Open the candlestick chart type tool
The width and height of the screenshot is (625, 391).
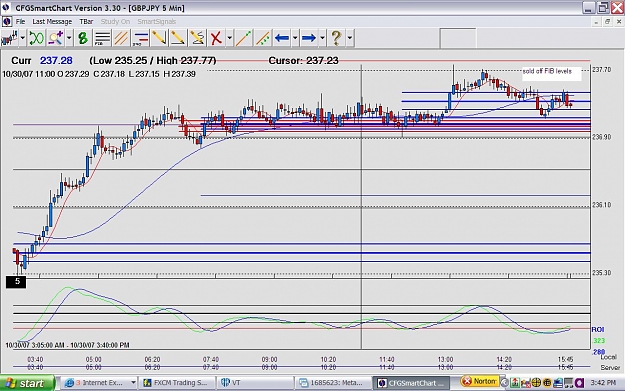10,38
